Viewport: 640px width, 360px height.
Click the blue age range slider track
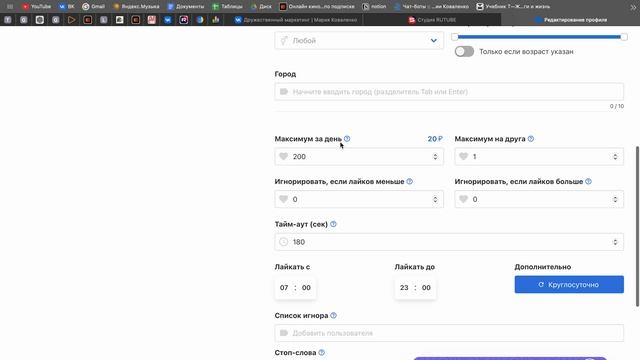539,37
